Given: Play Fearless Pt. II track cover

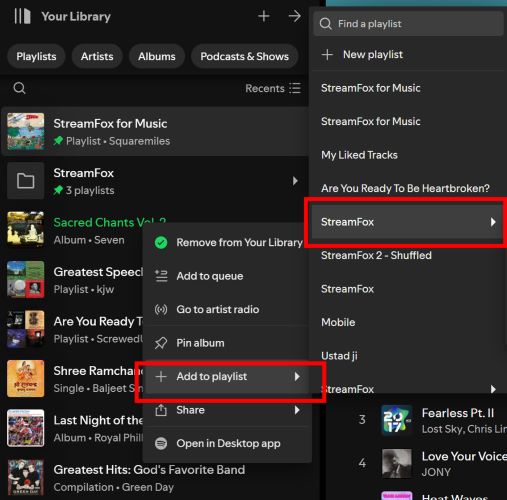Looking at the screenshot, I should pyautogui.click(x=397, y=419).
